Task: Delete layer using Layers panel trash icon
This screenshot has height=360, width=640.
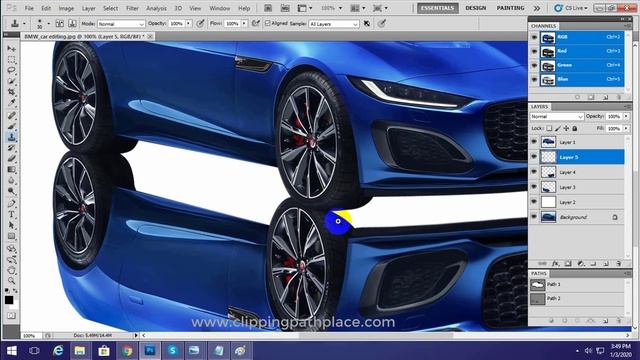Action: [x=619, y=264]
